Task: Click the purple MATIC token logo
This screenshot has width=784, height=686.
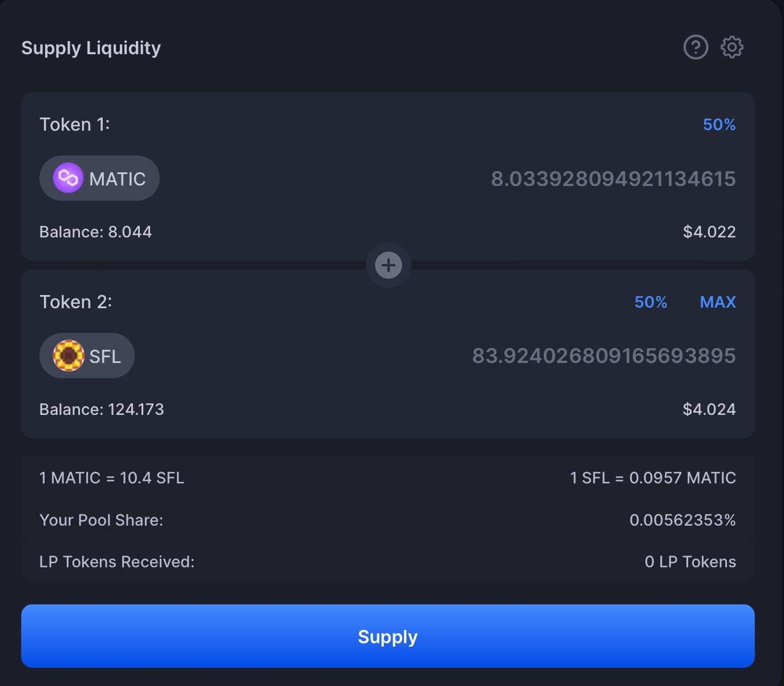Action: [x=68, y=178]
